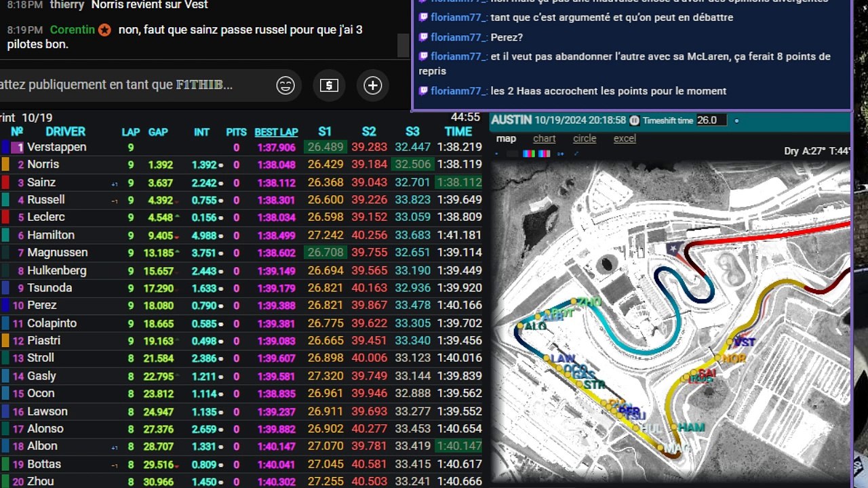Image resolution: width=868 pixels, height=488 pixels.
Task: Click Sainz's red team color bar
Action: coord(5,182)
